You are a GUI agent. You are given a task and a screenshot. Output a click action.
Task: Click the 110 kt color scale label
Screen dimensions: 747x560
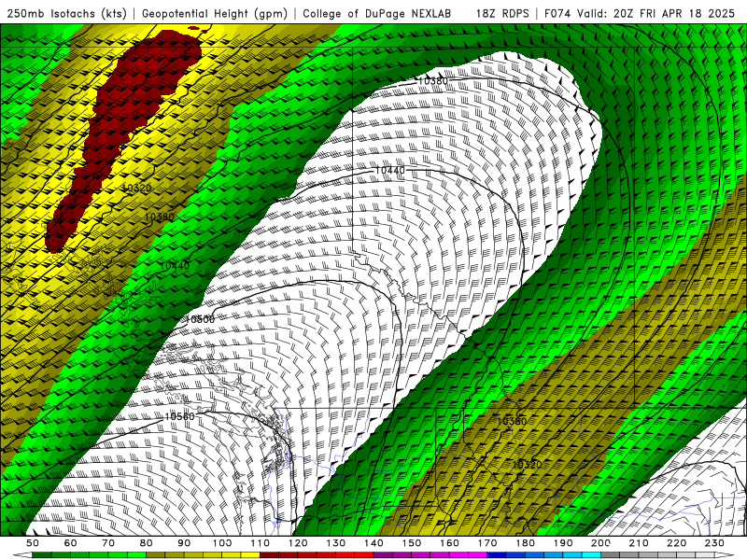[x=261, y=543]
